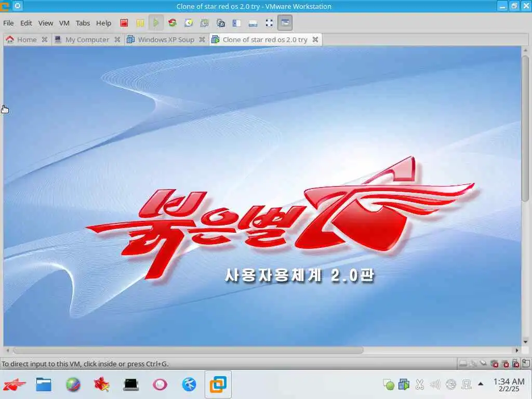The image size is (532, 399).
Task: Open the File menu
Action: [8, 23]
